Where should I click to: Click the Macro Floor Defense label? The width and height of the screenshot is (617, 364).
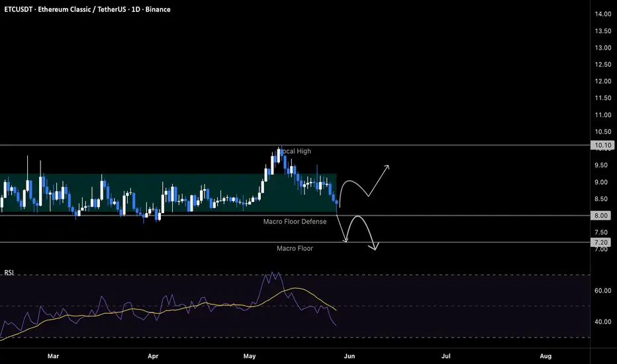point(295,222)
